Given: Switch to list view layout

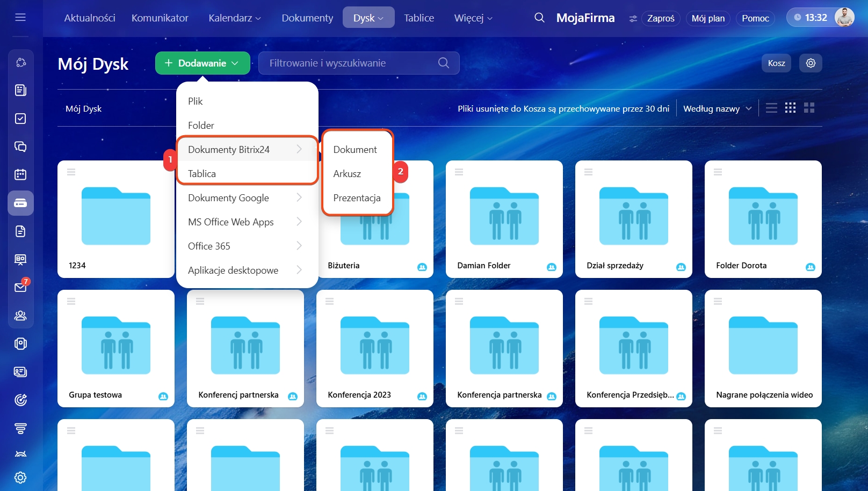Looking at the screenshot, I should (x=771, y=108).
